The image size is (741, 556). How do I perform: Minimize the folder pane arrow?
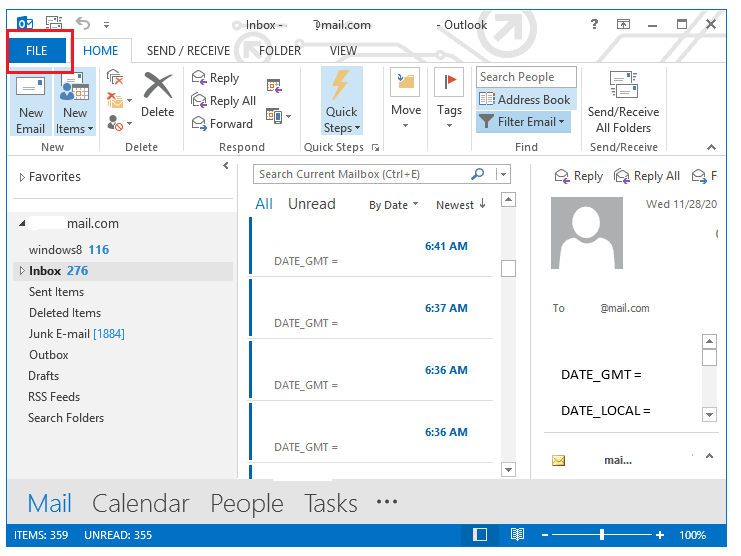tap(226, 166)
